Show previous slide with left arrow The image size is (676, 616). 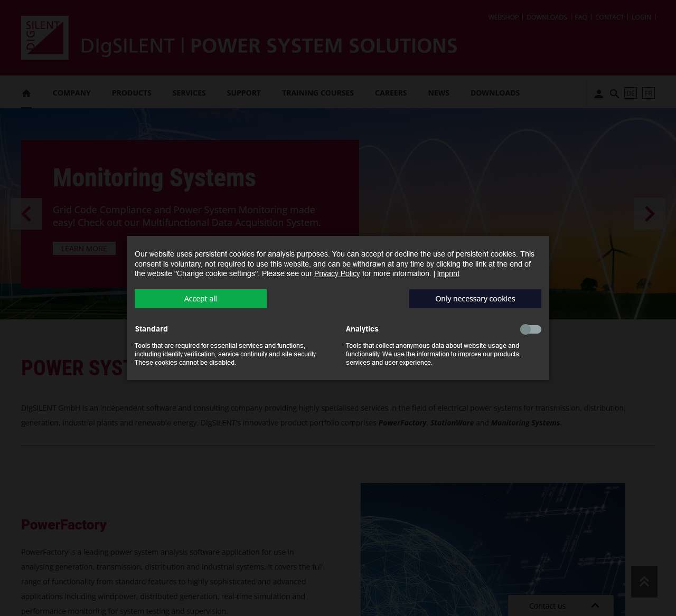26,214
